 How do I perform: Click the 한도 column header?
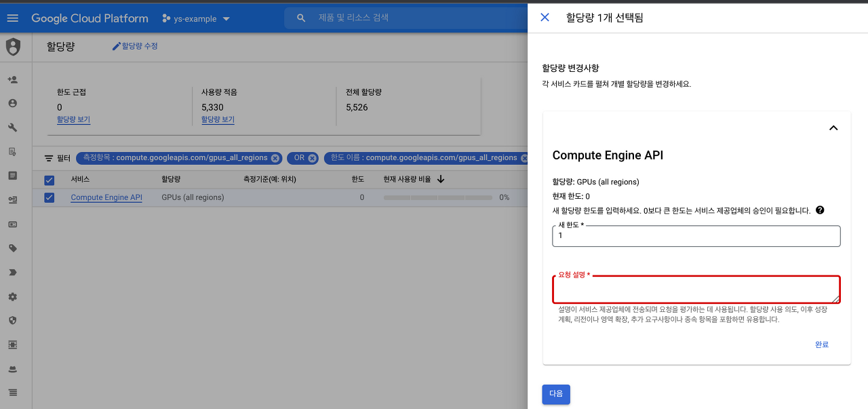tap(358, 180)
